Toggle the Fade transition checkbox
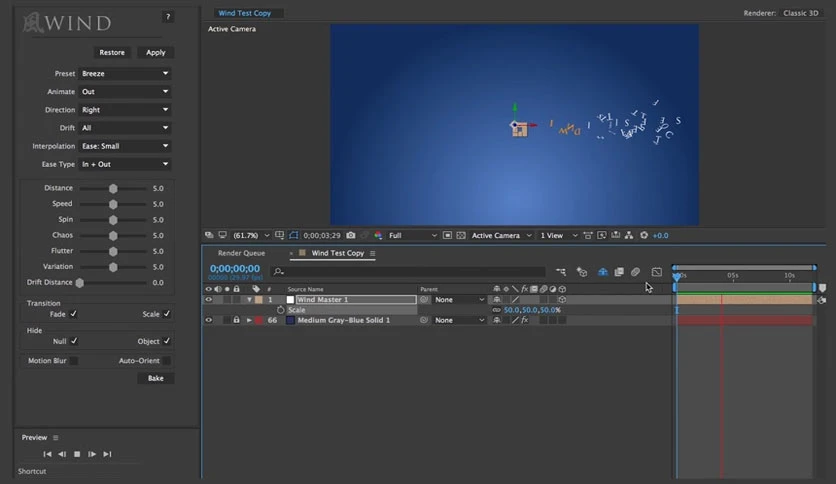 [74, 314]
